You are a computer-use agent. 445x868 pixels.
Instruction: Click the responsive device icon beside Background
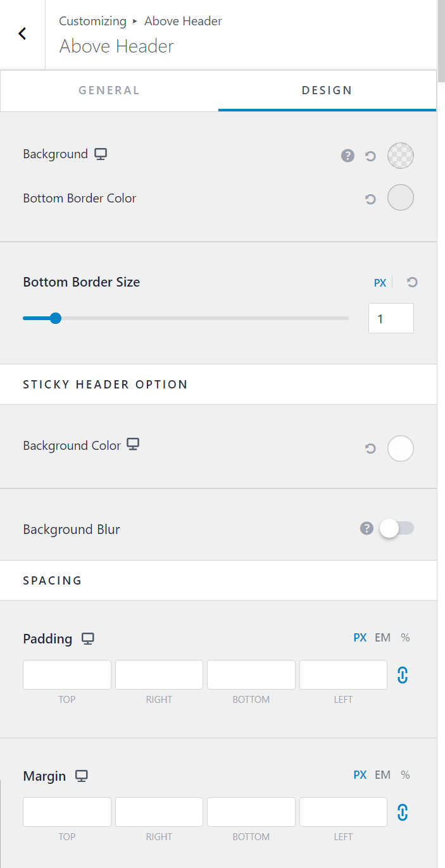pos(101,154)
